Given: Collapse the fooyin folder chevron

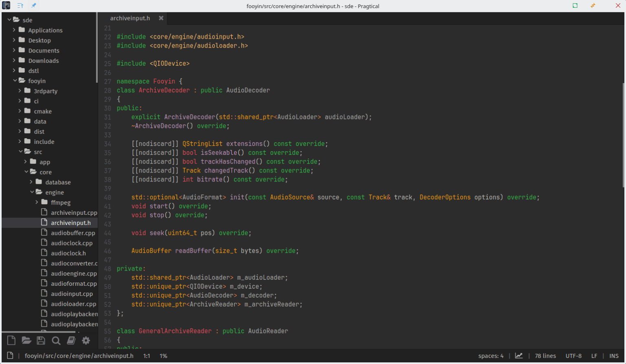Looking at the screenshot, I should click(15, 81).
